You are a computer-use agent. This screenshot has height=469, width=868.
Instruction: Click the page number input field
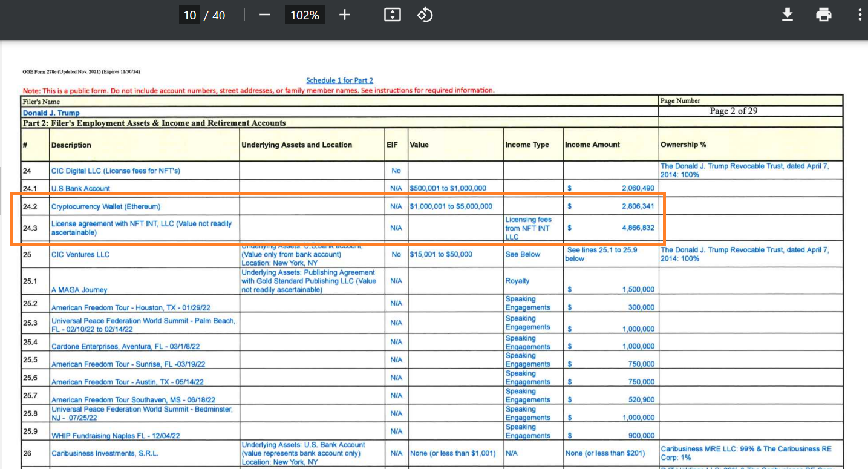tap(190, 15)
